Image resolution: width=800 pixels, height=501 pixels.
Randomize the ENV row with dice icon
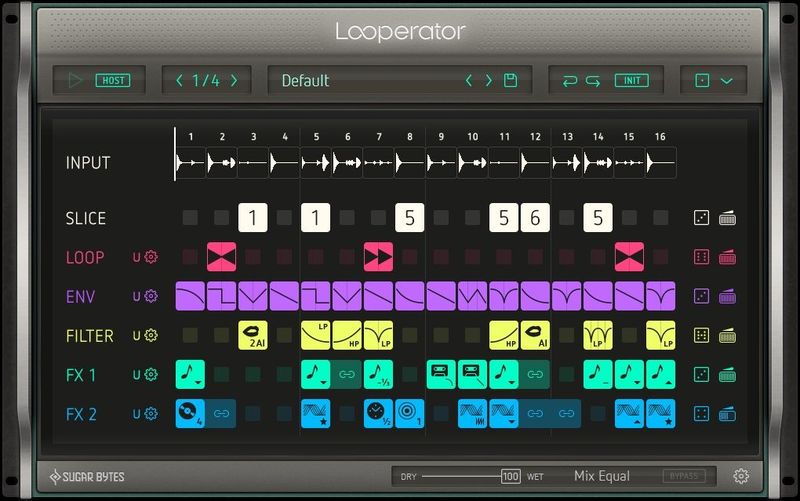point(702,296)
